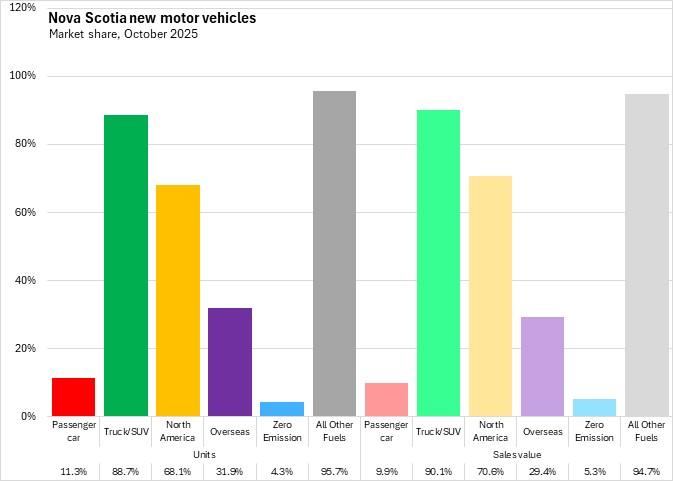Click the bright green Sales value Truck/SUV bar

click(438, 263)
